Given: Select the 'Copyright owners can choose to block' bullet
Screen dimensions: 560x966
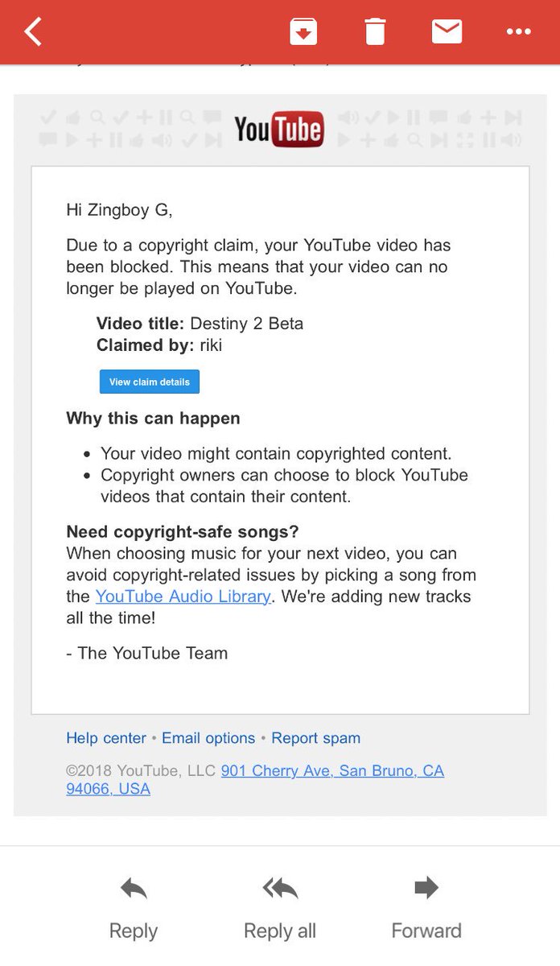Looking at the screenshot, I should coord(284,485).
